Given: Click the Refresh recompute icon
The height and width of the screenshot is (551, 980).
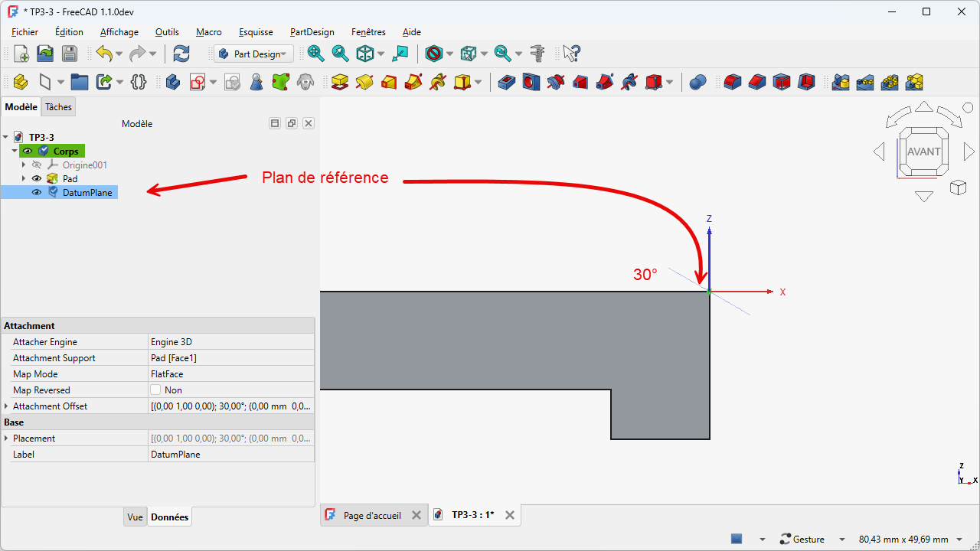Looking at the screenshot, I should pos(181,54).
